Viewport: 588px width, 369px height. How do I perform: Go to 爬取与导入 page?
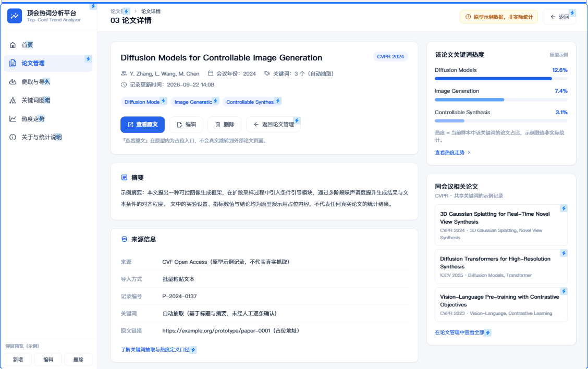(48, 82)
